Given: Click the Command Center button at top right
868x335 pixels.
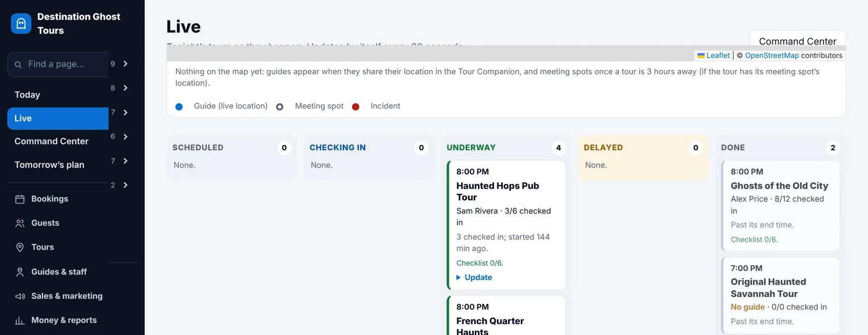Looking at the screenshot, I should click(797, 41).
